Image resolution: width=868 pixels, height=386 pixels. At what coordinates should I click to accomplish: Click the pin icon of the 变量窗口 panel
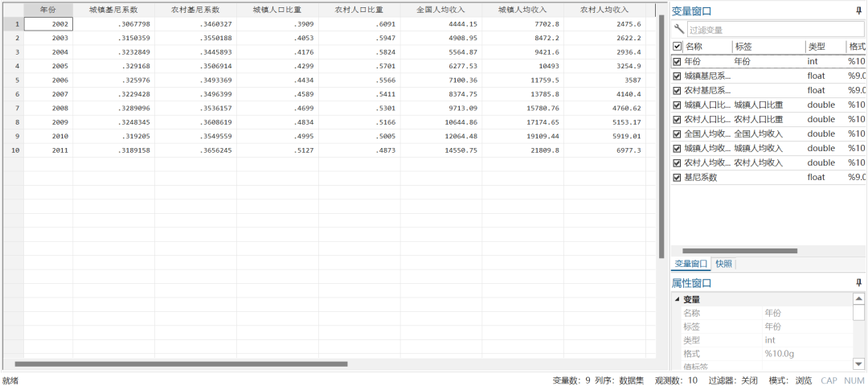click(858, 11)
